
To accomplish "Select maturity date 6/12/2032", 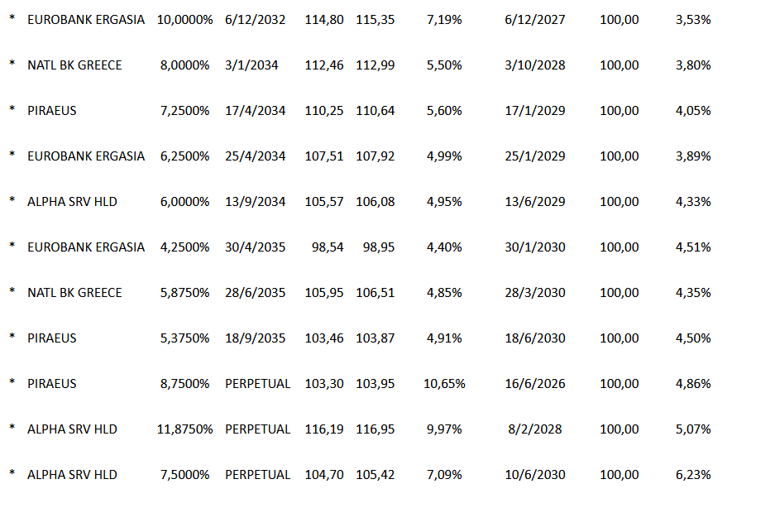I will click(x=255, y=20).
